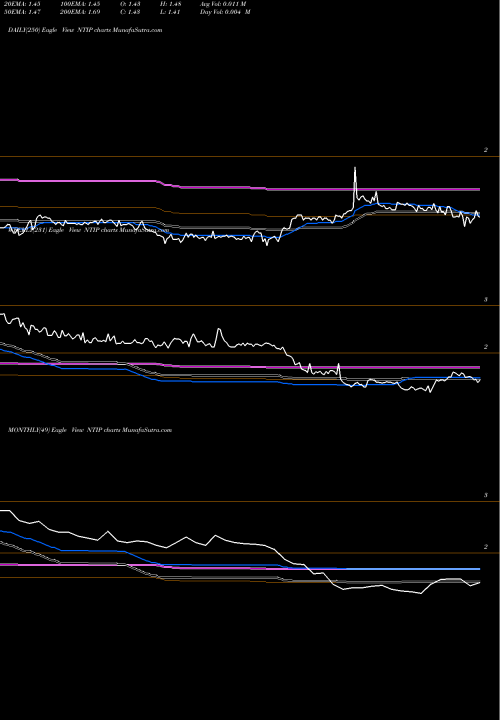This screenshot has height=720, width=500.
Task: Click the DAILY(250) Eagle View chart title
Action: 85,30
